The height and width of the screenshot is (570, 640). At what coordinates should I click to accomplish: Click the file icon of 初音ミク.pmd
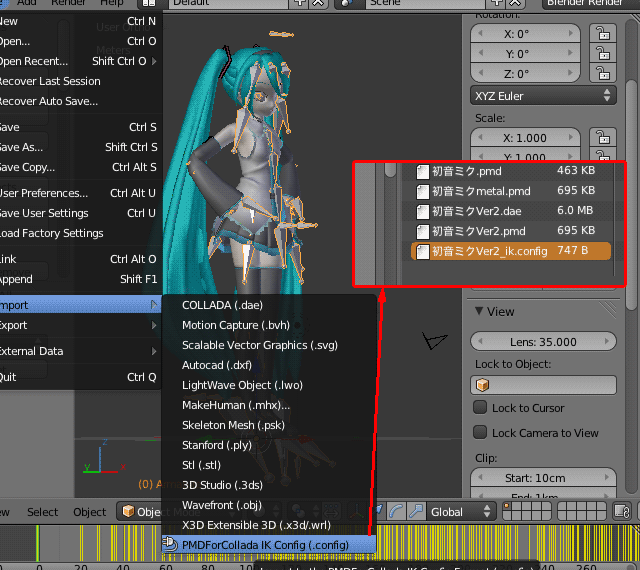click(422, 171)
